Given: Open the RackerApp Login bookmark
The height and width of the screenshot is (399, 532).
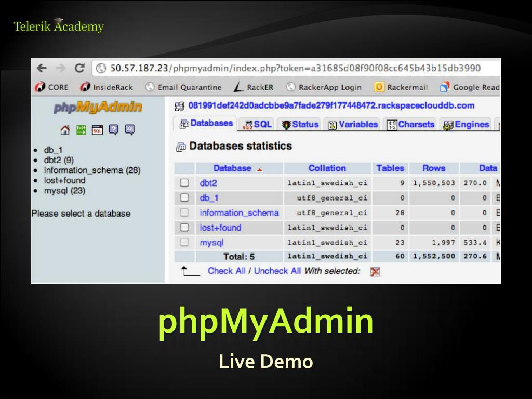Looking at the screenshot, I should (324, 87).
